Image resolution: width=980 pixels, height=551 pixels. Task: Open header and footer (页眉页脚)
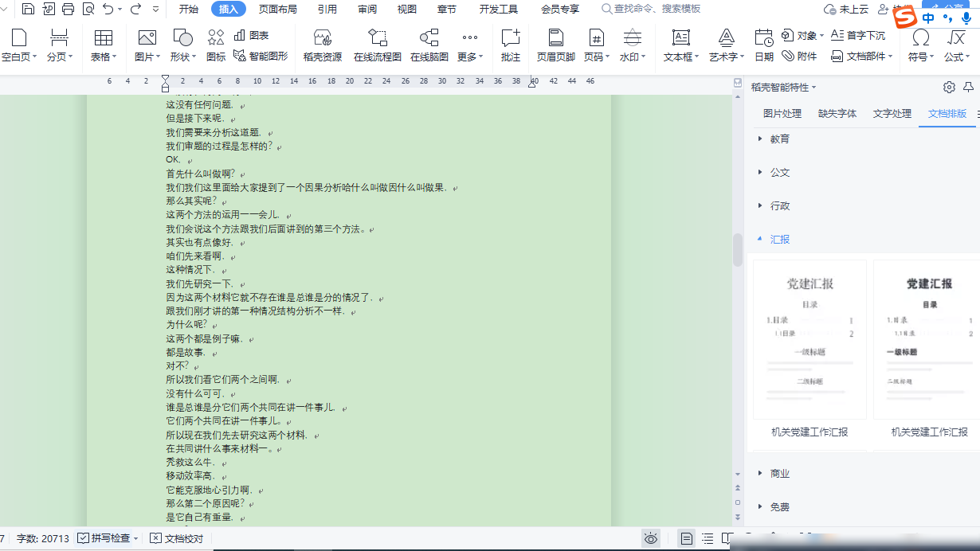pos(556,45)
